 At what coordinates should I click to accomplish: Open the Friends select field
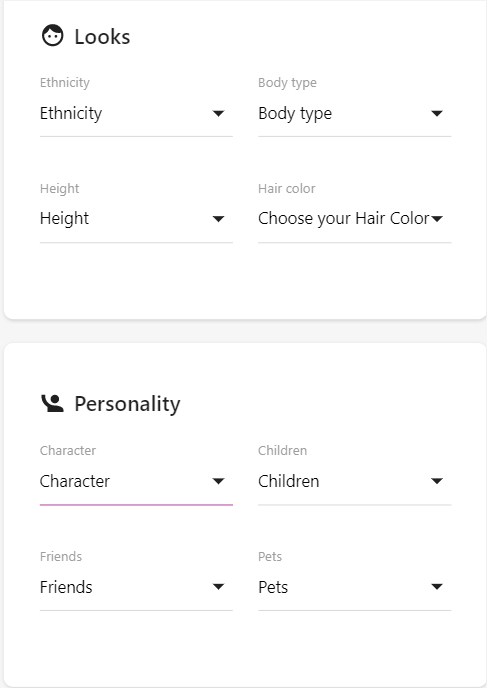click(x=136, y=587)
